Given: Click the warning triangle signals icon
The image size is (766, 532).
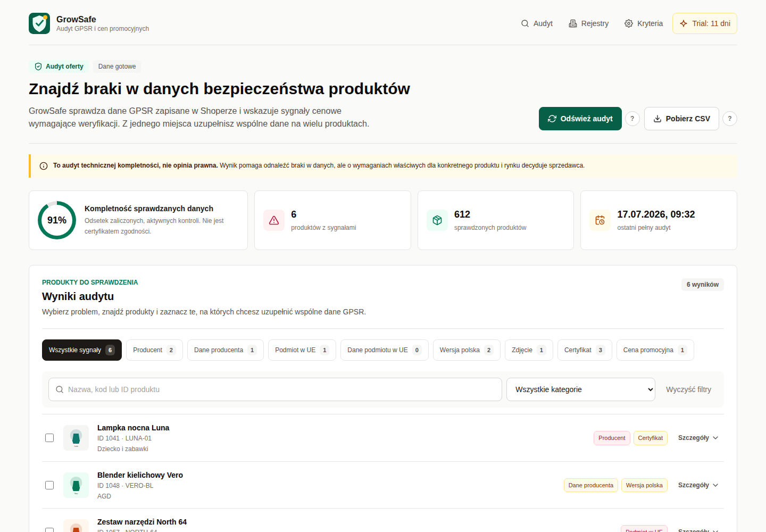Looking at the screenshot, I should [274, 220].
